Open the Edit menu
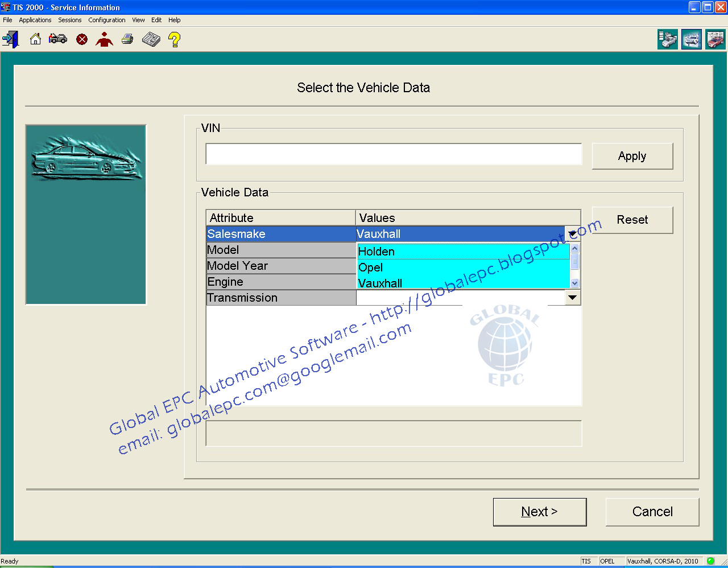This screenshot has width=728, height=568. point(156,20)
